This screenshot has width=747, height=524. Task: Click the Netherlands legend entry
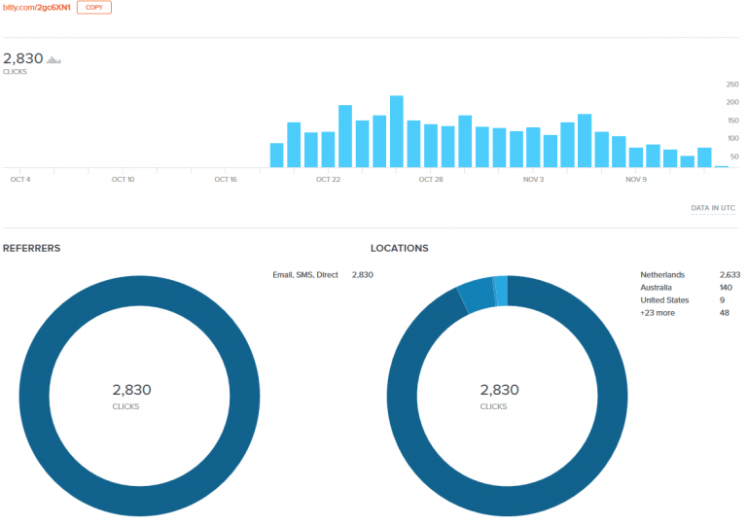[x=661, y=274]
